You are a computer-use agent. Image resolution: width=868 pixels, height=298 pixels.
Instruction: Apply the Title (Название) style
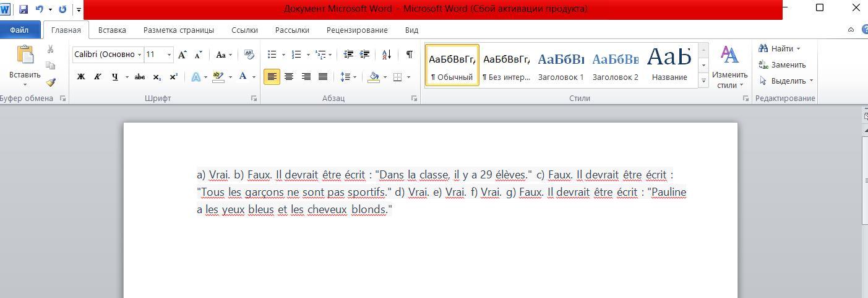click(669, 65)
